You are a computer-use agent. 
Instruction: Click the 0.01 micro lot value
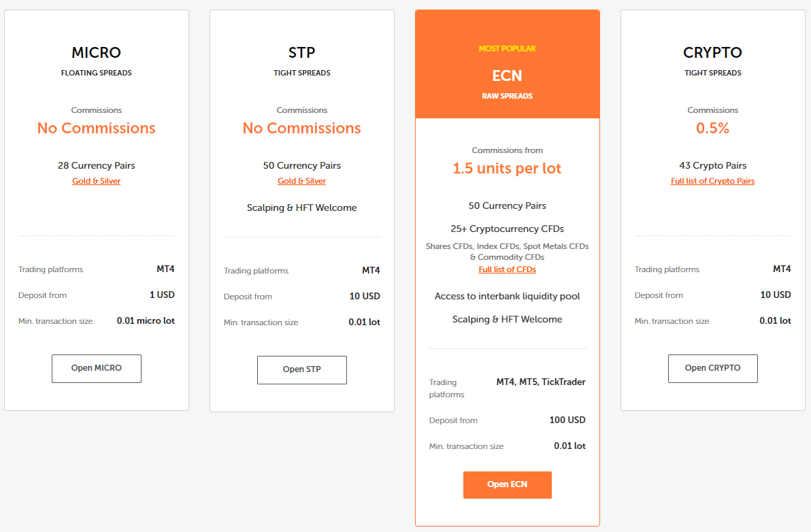146,320
